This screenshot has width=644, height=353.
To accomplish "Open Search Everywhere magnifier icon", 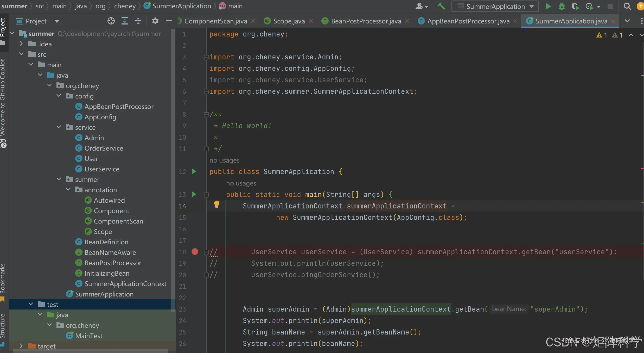I will 627,6.
